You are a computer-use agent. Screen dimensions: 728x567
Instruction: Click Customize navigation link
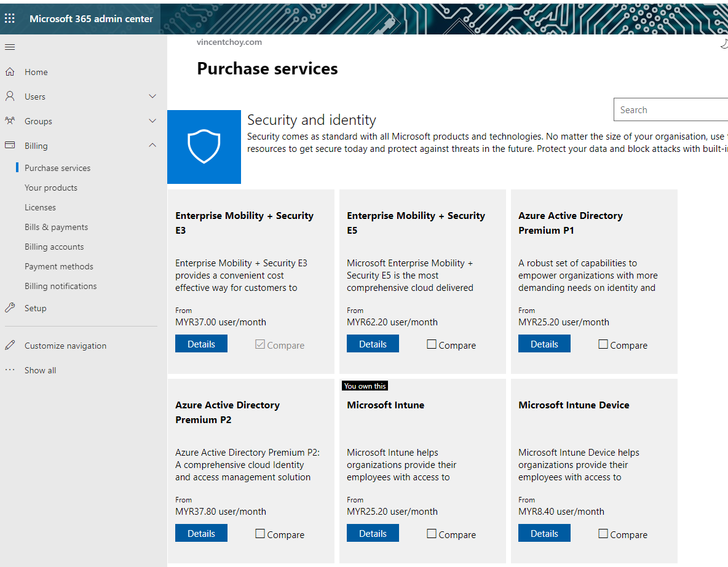[x=65, y=346]
